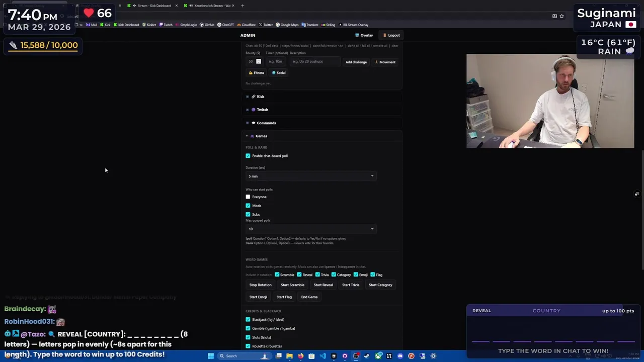Disable Blackjack (!bj / !deal) checkbox
This screenshot has height=362, width=644.
pos(248,319)
